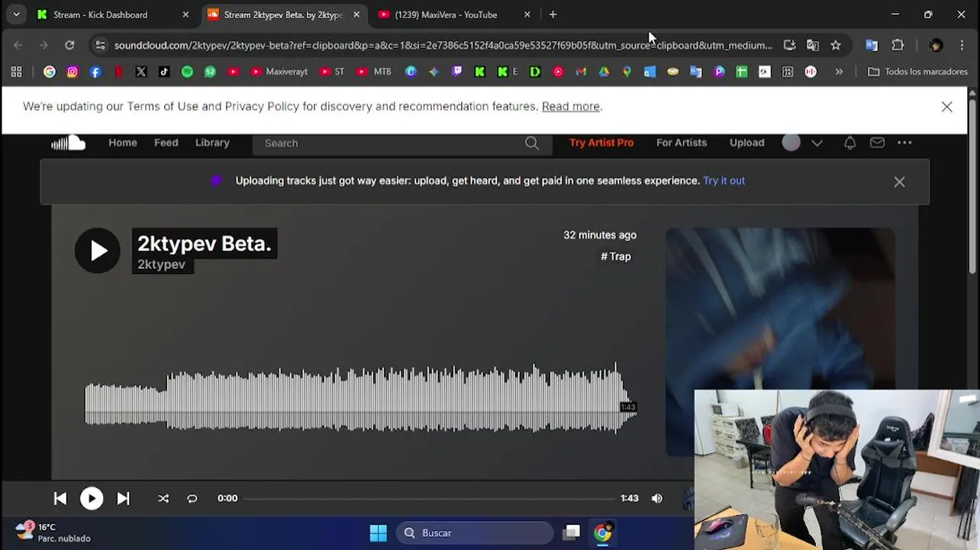The height and width of the screenshot is (550, 980).
Task: Show more bookmarks via the overflow chevron
Action: tap(839, 72)
